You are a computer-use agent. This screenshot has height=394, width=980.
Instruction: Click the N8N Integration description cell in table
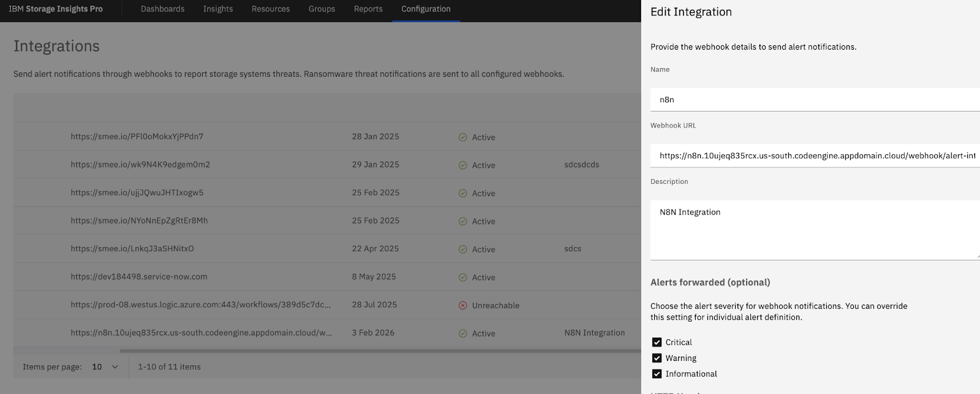coord(595,333)
